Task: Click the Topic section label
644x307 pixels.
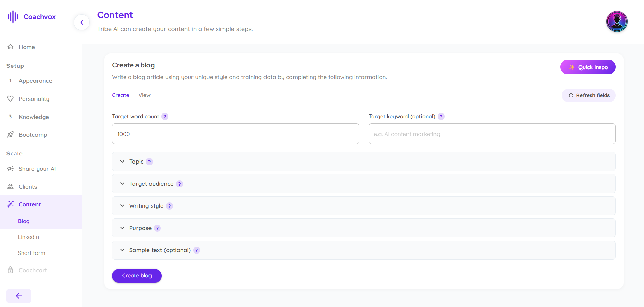Action: tap(136, 162)
